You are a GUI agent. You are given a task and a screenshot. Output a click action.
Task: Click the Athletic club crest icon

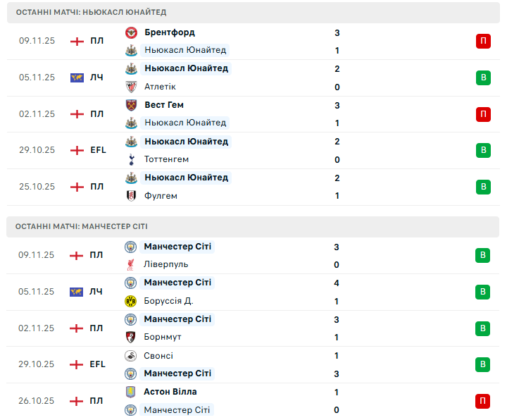[131, 87]
